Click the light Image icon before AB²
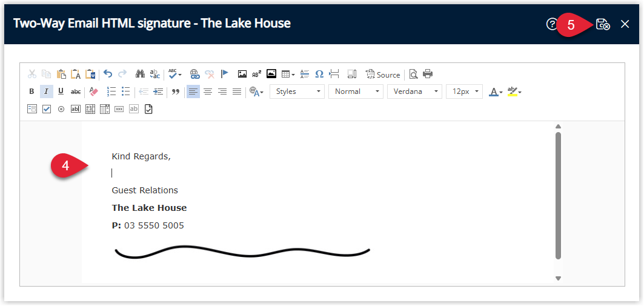This screenshot has width=644, height=306. (242, 75)
